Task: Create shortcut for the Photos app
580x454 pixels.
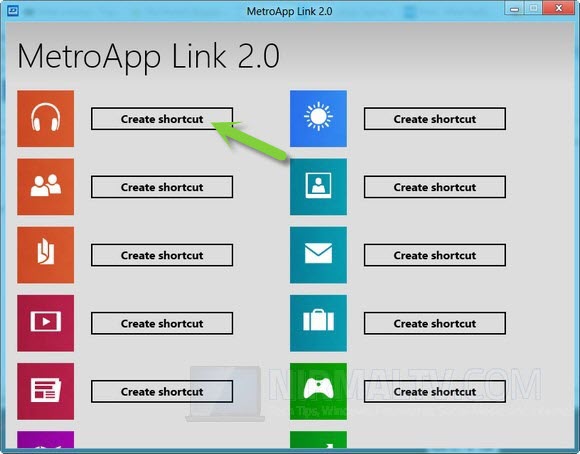Action: tap(435, 187)
